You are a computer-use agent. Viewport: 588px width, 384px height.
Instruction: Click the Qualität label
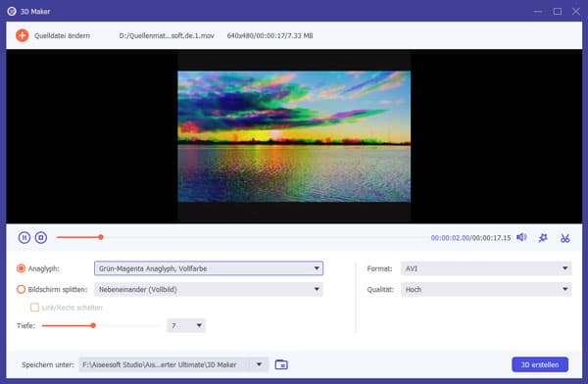pos(380,289)
